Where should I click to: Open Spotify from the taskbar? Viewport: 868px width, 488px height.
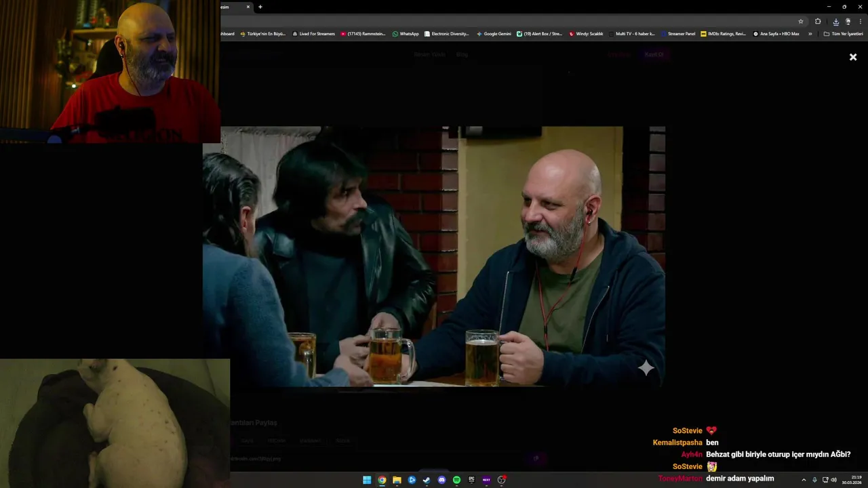pos(456,480)
